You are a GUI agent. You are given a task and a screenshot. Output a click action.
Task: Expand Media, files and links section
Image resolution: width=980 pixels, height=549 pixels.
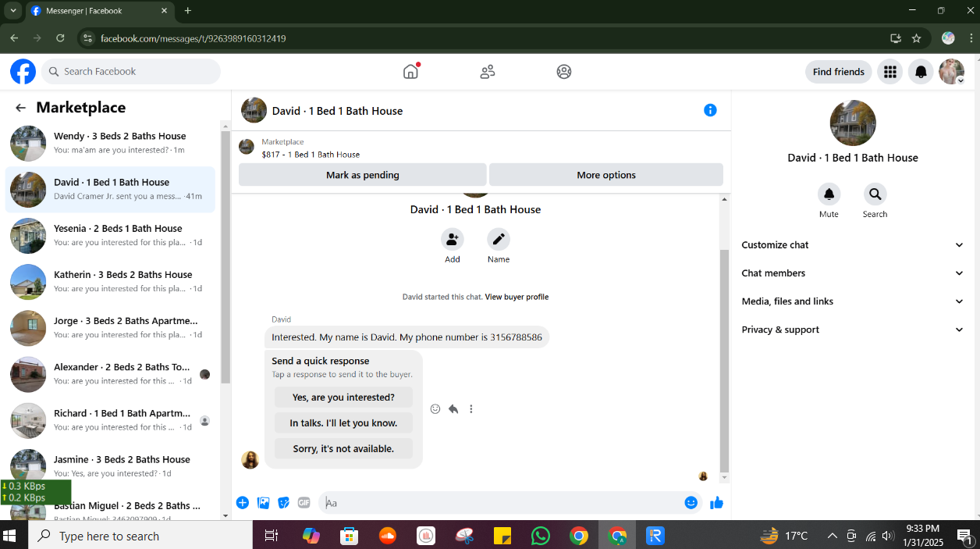tap(853, 301)
